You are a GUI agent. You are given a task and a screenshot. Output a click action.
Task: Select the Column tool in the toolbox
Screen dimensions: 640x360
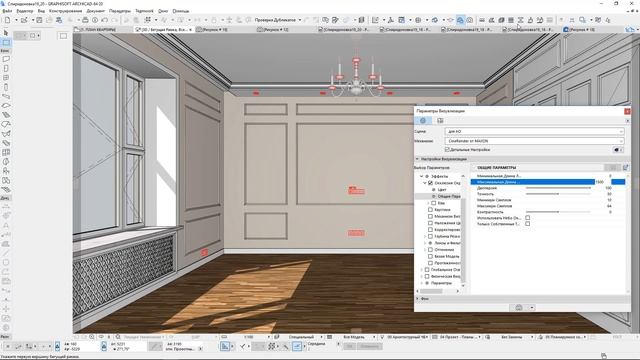pos(6,87)
